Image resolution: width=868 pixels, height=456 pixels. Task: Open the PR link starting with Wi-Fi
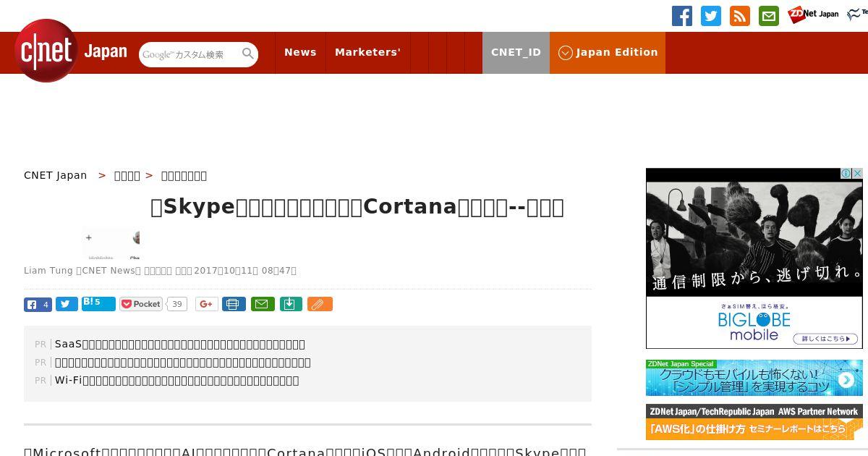pyautogui.click(x=177, y=380)
